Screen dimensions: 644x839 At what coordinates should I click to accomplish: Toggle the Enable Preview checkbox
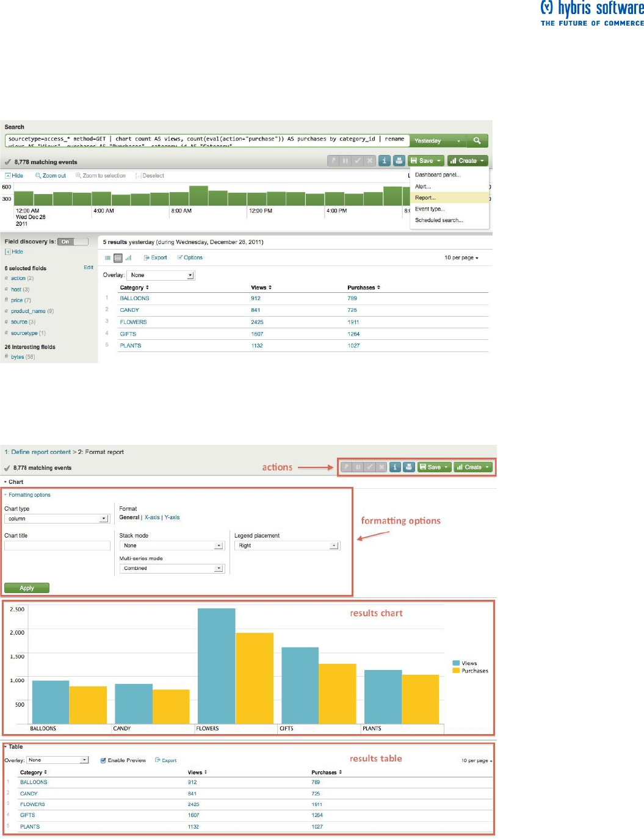coord(103,760)
